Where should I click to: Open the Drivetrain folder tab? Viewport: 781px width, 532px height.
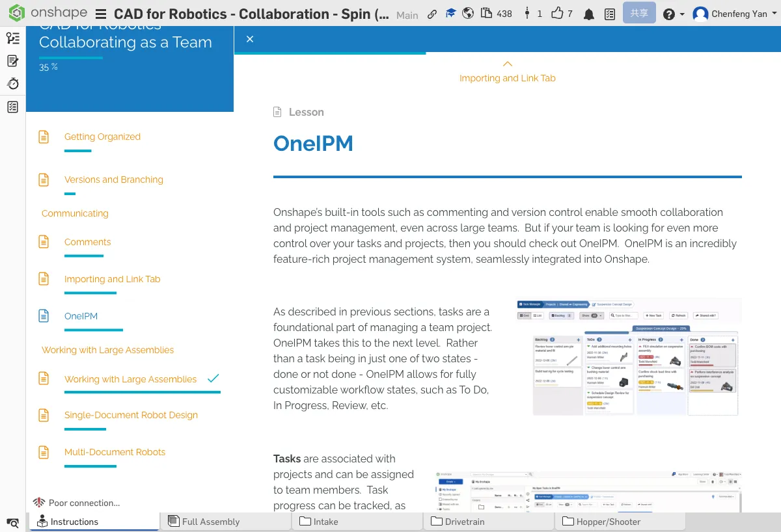pyautogui.click(x=465, y=522)
